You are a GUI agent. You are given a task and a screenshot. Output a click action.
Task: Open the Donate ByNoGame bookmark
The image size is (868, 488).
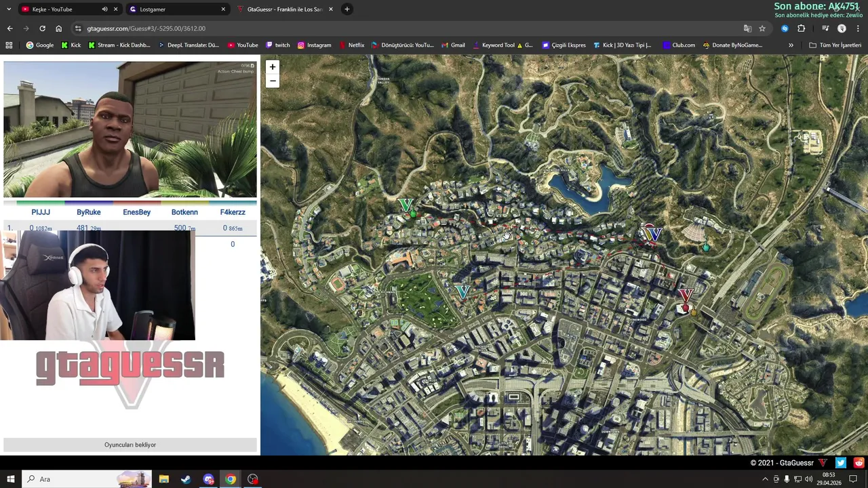point(732,45)
